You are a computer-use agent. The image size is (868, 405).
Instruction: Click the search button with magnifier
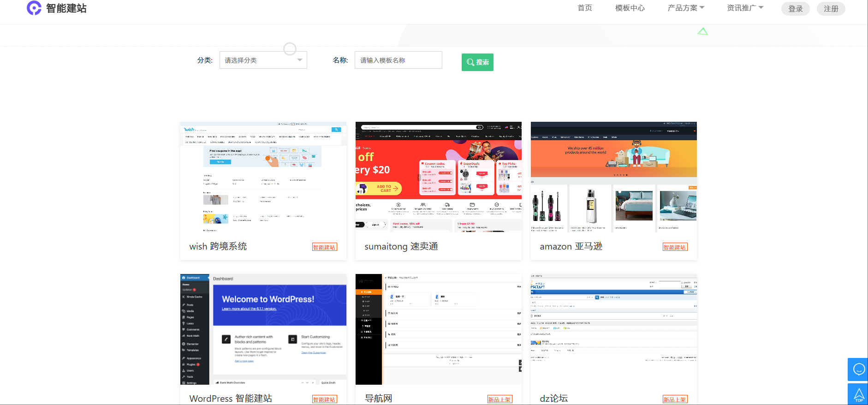tap(477, 62)
